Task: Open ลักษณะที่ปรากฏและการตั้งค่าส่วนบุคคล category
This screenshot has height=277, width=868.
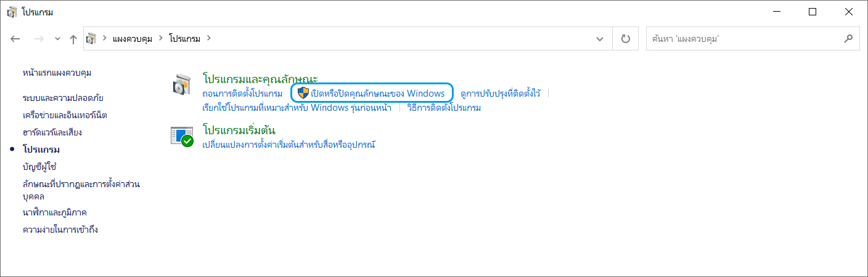Action: 80,190
